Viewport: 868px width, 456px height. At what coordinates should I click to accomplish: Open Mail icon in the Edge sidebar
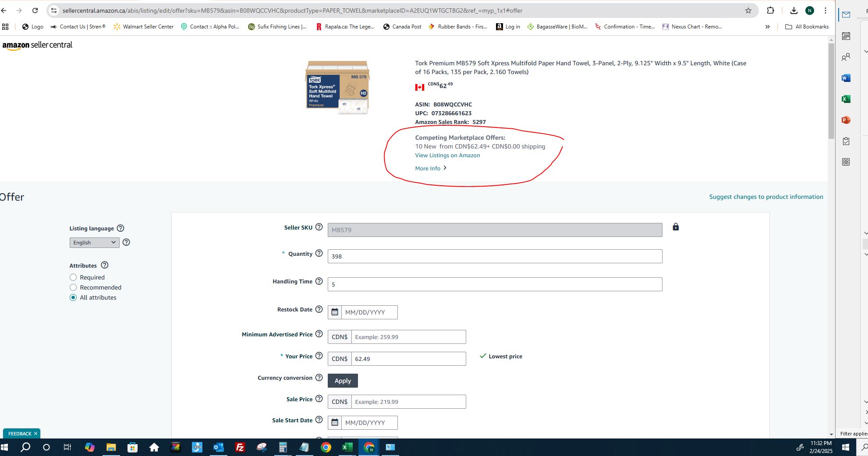click(x=846, y=14)
